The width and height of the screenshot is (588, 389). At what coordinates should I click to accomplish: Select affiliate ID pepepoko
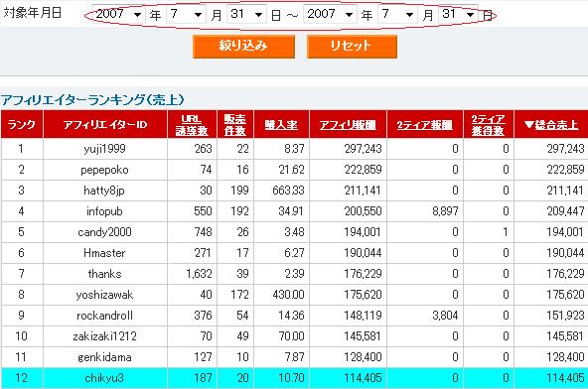[x=104, y=170]
